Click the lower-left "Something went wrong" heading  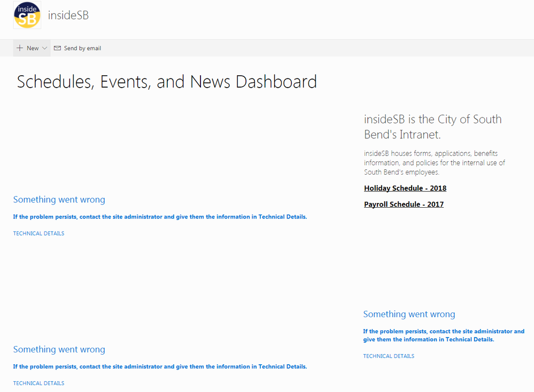59,349
